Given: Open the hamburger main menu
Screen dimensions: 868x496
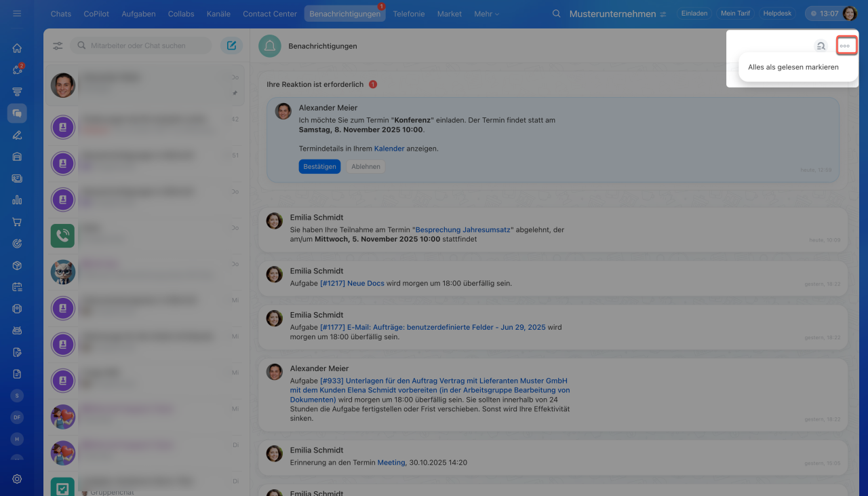Looking at the screenshot, I should [x=17, y=14].
